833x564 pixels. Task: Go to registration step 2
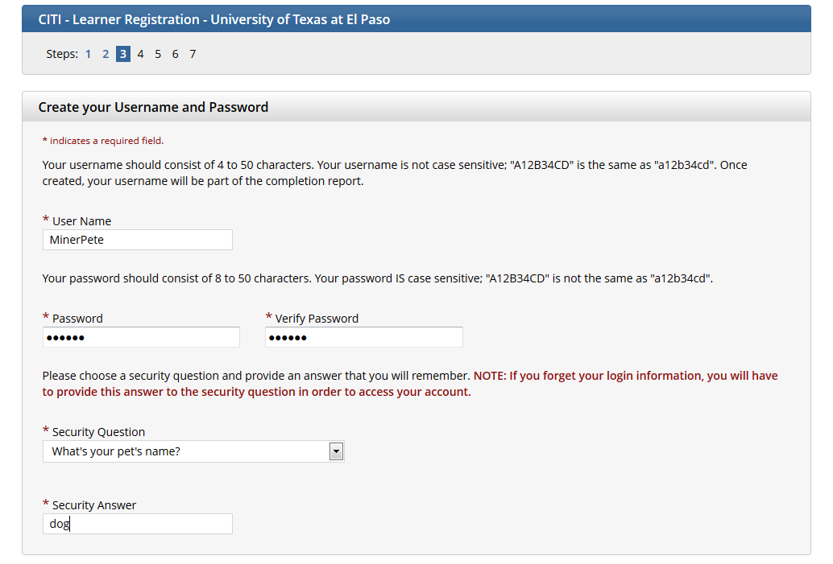coord(106,54)
